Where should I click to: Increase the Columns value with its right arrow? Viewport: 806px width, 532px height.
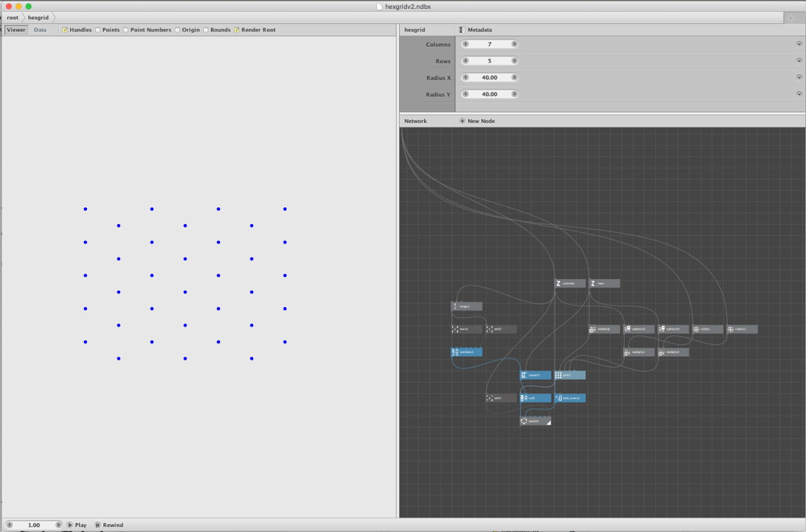coord(514,44)
